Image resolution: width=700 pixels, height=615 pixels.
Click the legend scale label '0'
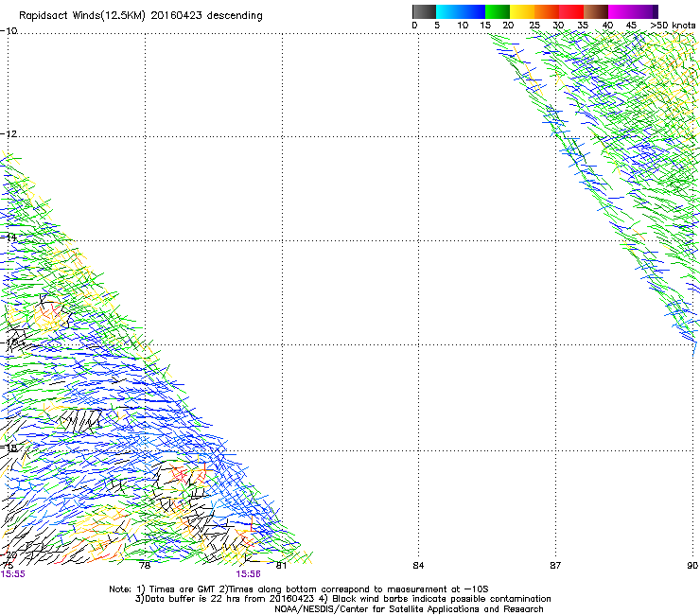tap(414, 25)
